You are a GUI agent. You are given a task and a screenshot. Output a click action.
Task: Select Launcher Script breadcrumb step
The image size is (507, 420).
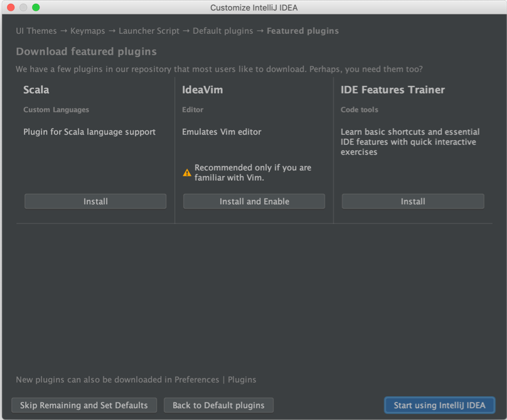pos(149,31)
